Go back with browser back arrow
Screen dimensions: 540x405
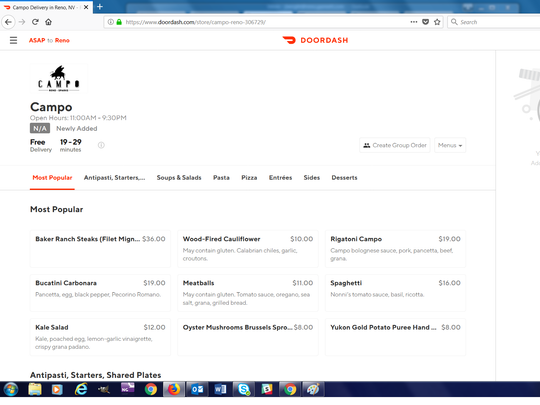pos(8,22)
